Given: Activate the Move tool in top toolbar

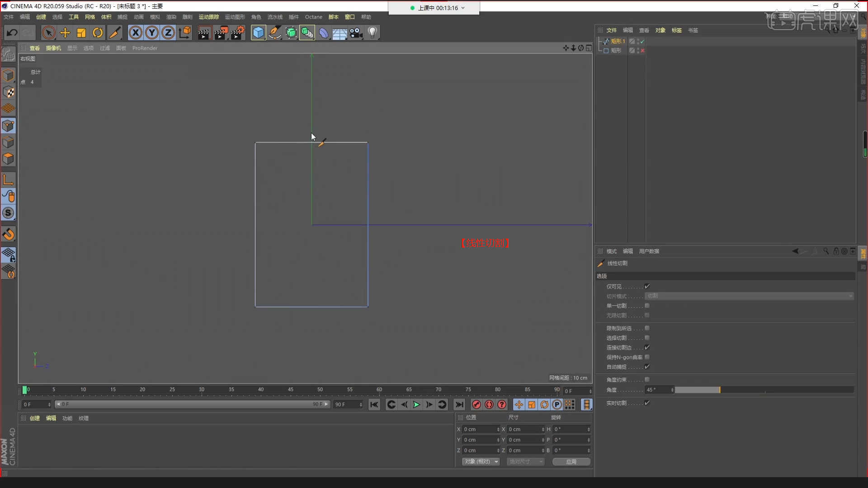Looking at the screenshot, I should click(x=65, y=33).
